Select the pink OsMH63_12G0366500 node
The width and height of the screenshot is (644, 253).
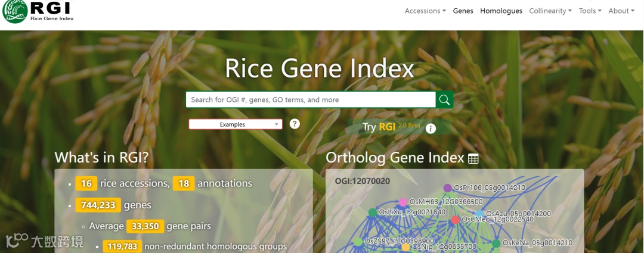[403, 202]
